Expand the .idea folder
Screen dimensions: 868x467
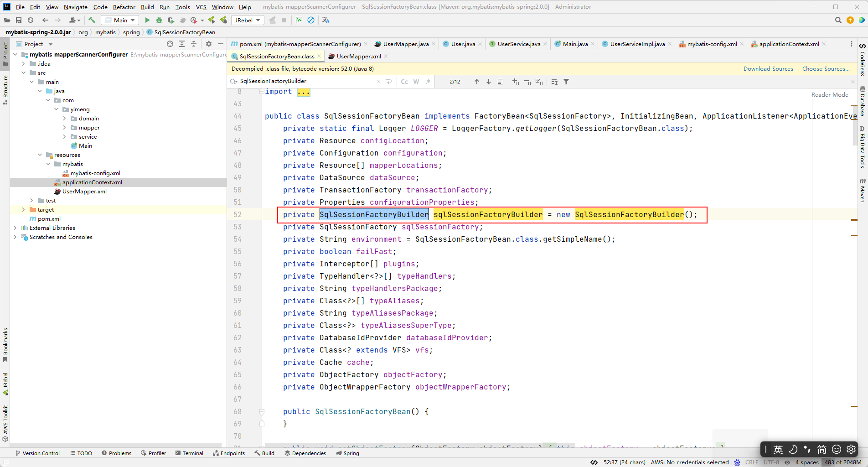23,63
